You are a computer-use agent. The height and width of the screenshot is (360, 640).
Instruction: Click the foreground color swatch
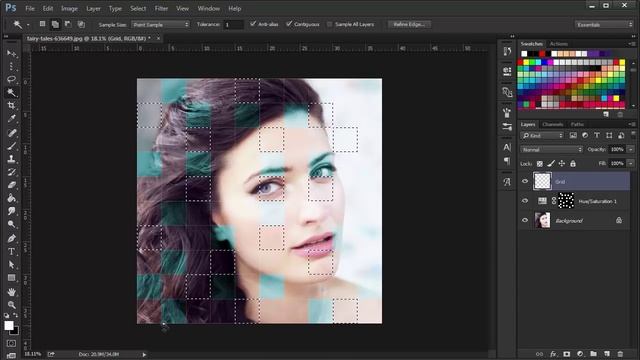click(x=9, y=325)
